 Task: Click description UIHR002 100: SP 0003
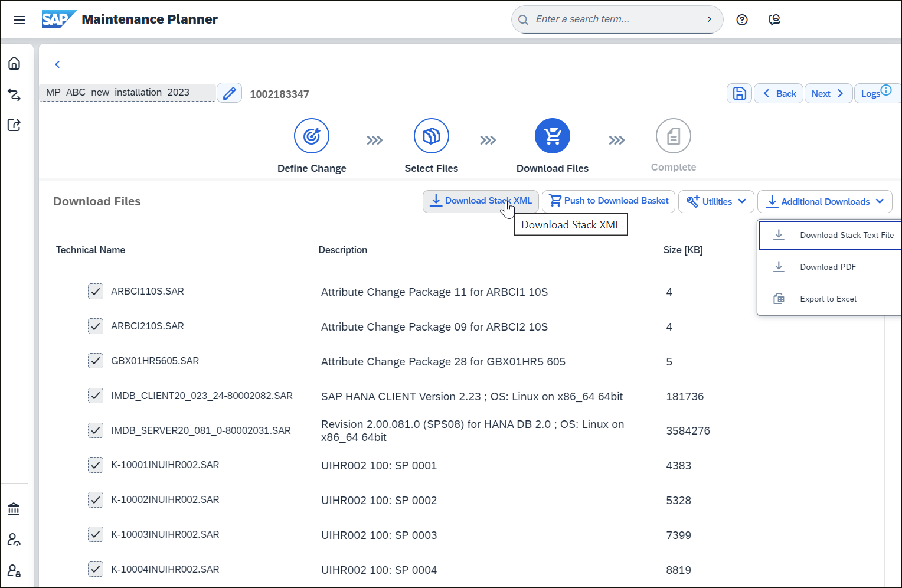[379, 535]
